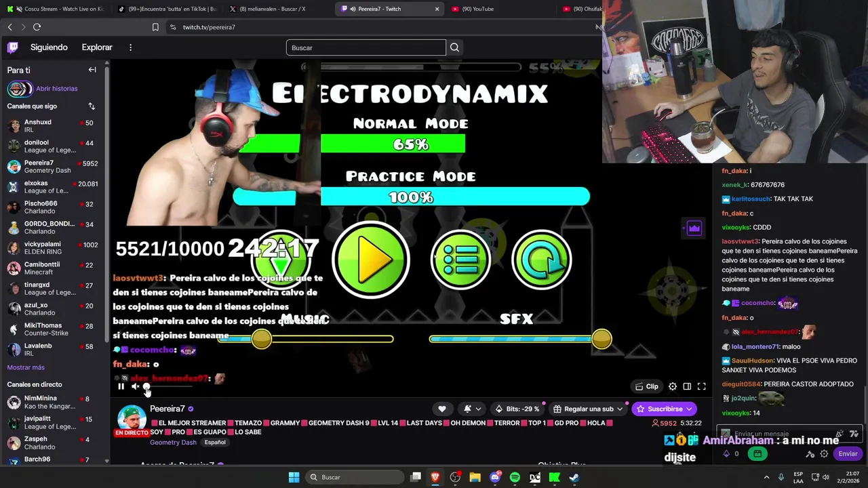This screenshot has width=868, height=488.
Task: Open the three-dot more menu beside Explorar
Action: coord(130,47)
